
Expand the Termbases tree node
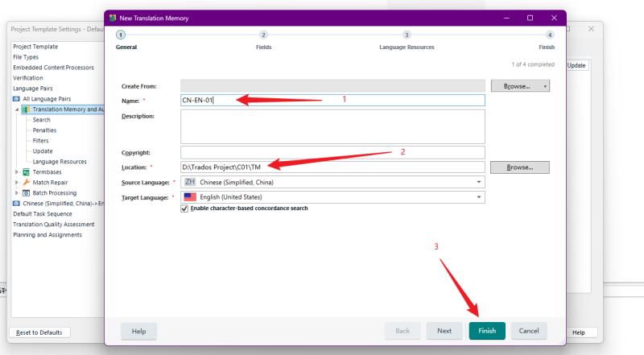pyautogui.click(x=17, y=172)
